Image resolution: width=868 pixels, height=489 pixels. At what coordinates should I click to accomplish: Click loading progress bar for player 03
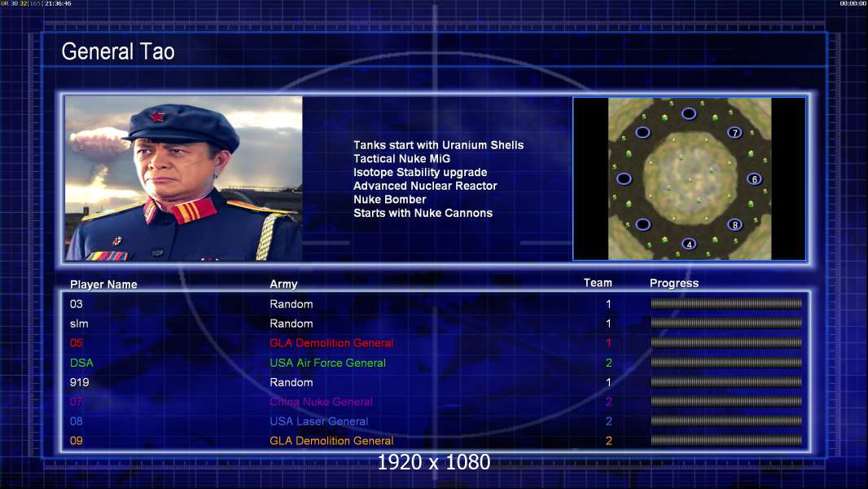coord(726,303)
